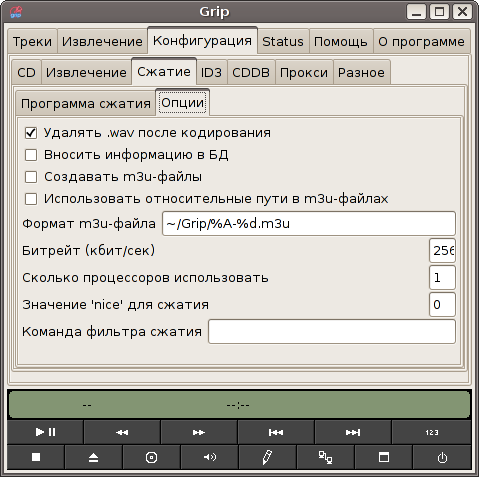Open the Status tab

coord(283,42)
